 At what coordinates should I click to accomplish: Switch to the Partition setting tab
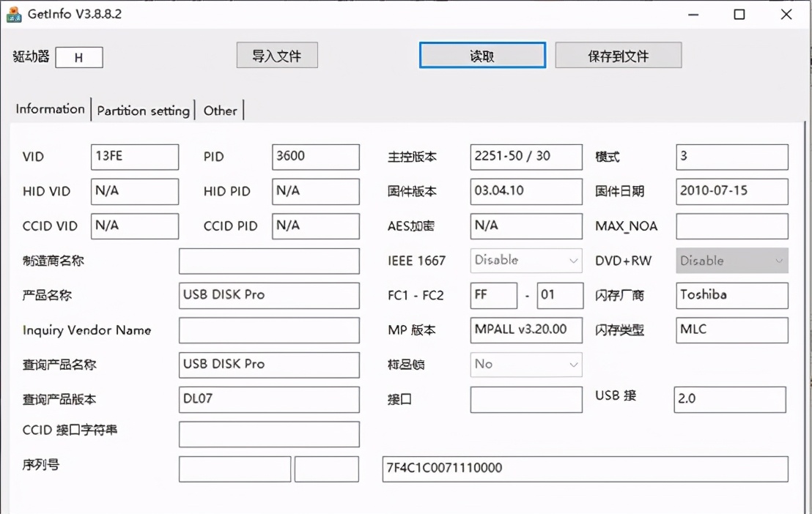click(144, 111)
